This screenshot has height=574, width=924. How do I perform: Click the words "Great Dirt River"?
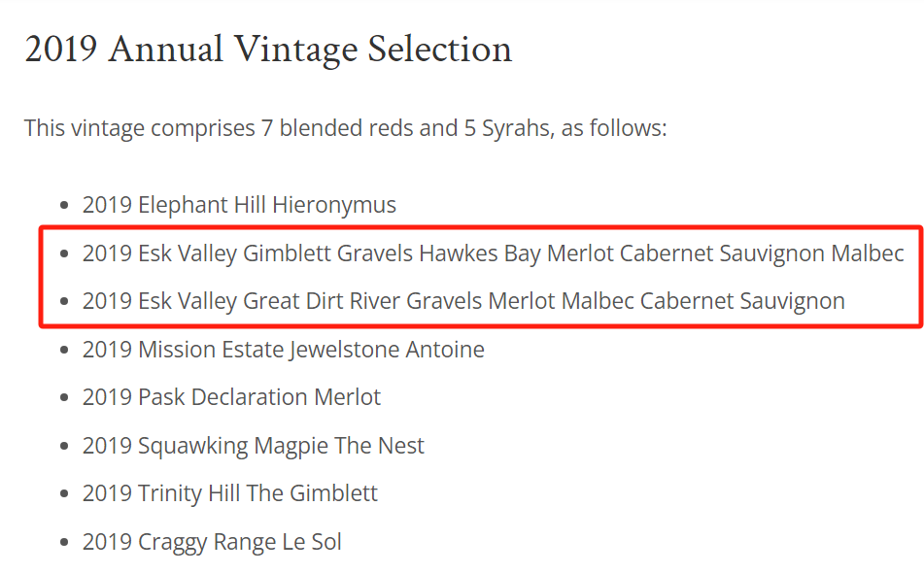(x=322, y=301)
